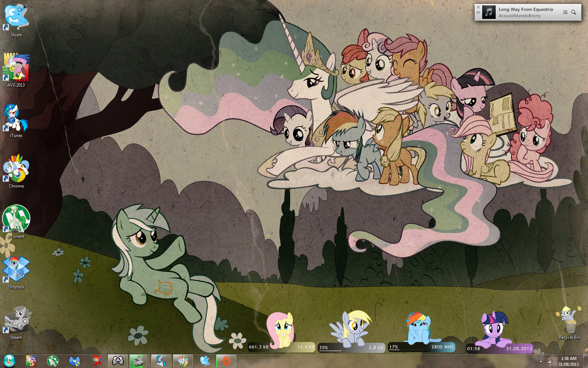
Task: Open the iTunes desktop shortcut
Action: [x=16, y=121]
